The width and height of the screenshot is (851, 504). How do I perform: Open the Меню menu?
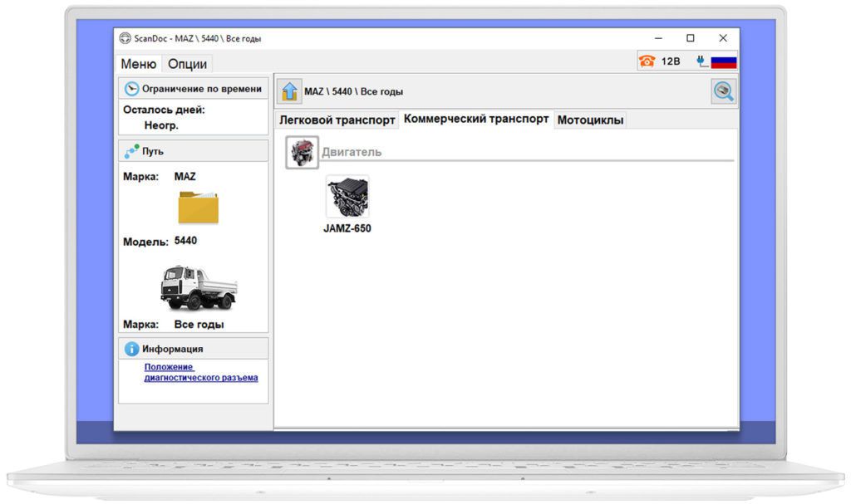point(138,64)
